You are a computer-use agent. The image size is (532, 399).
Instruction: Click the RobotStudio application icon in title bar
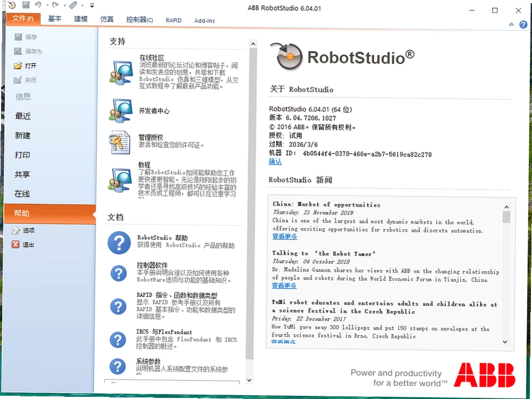click(12, 5)
